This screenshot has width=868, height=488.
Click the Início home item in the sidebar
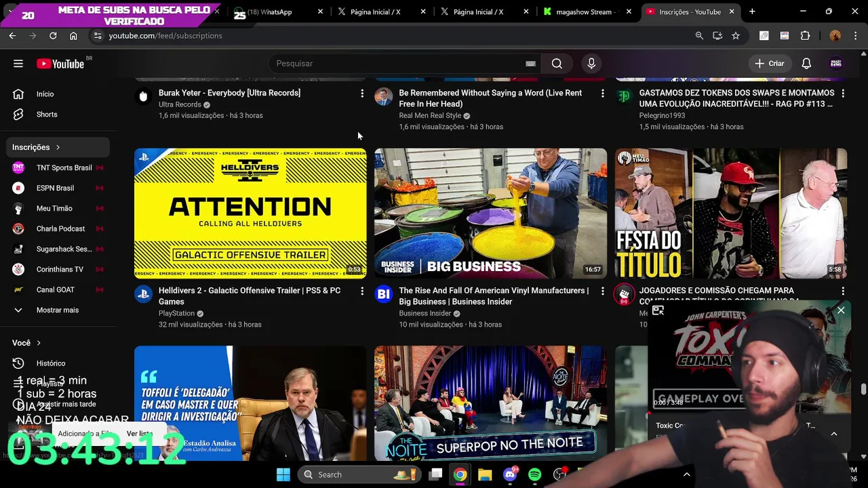pos(59,94)
